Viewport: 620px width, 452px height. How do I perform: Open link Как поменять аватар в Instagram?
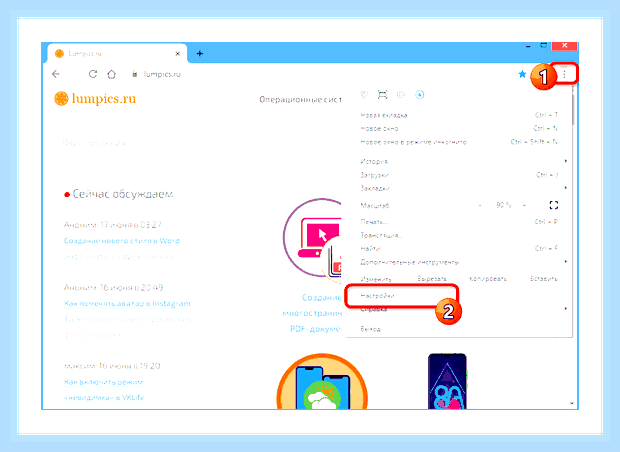(127, 304)
